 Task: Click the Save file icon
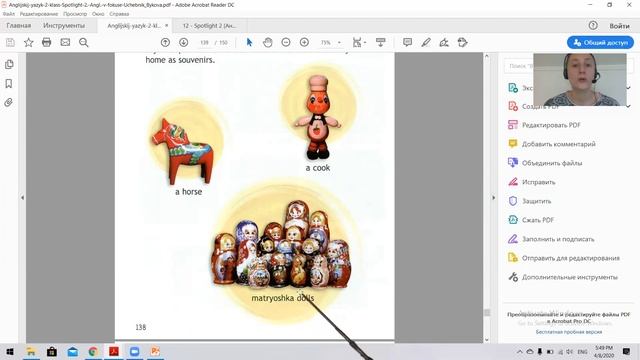point(10,42)
